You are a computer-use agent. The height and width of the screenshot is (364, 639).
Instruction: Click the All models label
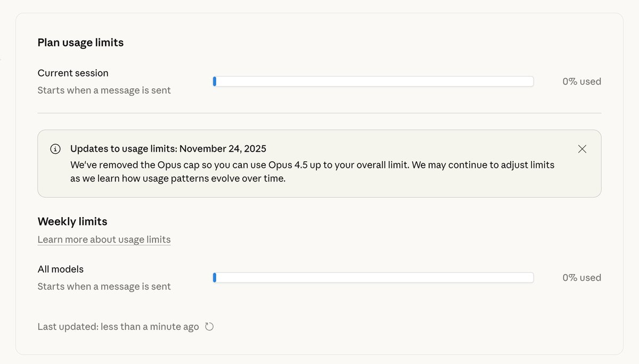click(61, 269)
